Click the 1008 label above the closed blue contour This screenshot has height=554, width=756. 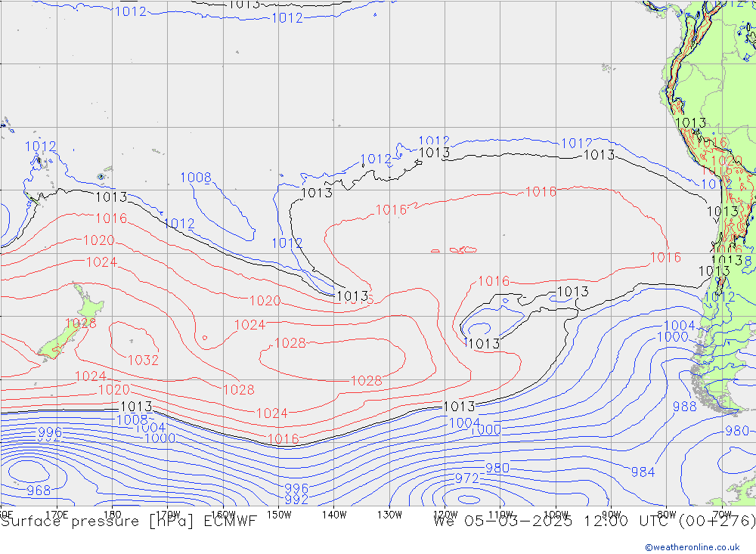[x=196, y=178]
